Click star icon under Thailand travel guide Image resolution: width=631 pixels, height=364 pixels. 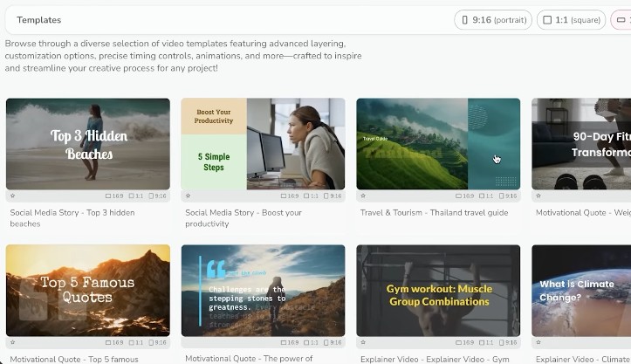click(x=363, y=196)
